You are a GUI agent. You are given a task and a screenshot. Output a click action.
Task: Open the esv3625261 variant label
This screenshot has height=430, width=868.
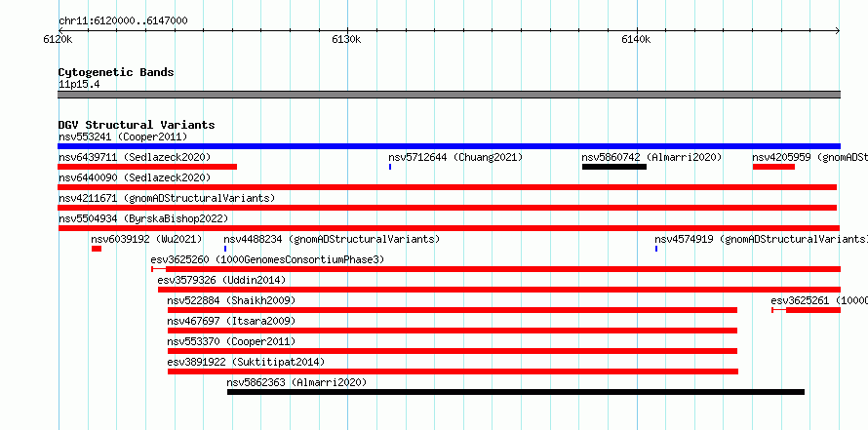coord(819,300)
